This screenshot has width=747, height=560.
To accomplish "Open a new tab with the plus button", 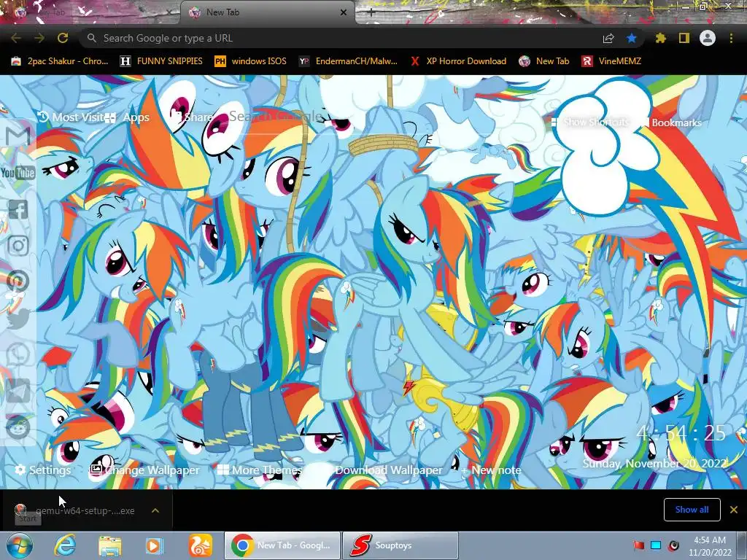I will [x=371, y=13].
